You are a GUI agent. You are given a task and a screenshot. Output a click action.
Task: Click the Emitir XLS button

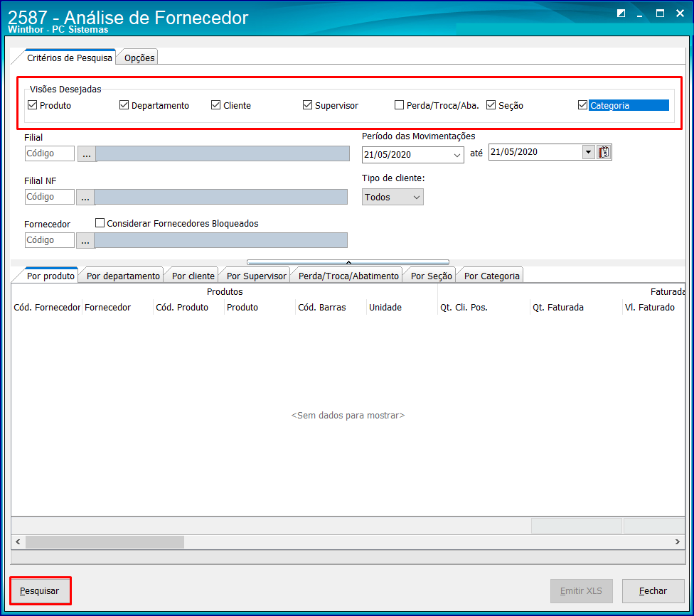581,591
